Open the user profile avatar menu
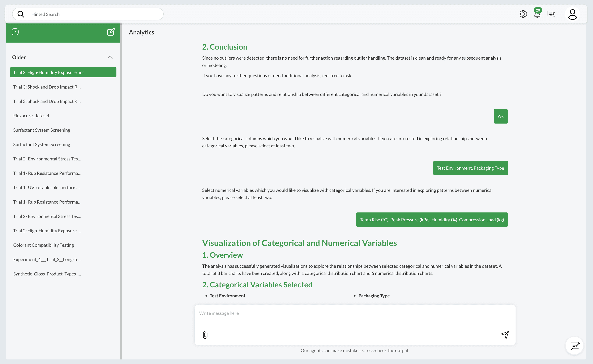The image size is (593, 364). pos(573,14)
